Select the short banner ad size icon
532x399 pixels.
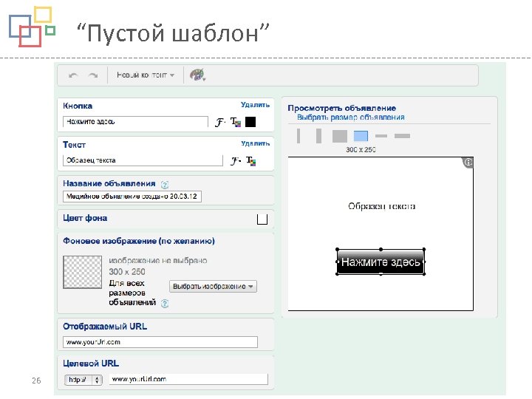coord(381,136)
